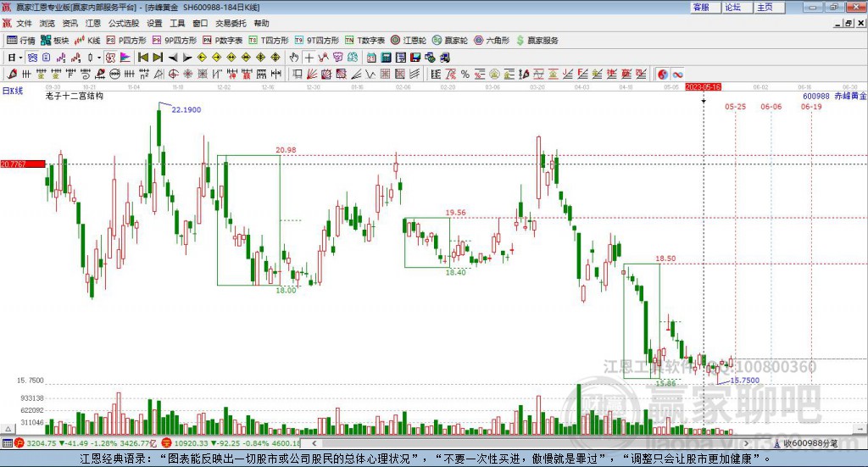Expand the 日 period dropdown arrow

coord(20,58)
